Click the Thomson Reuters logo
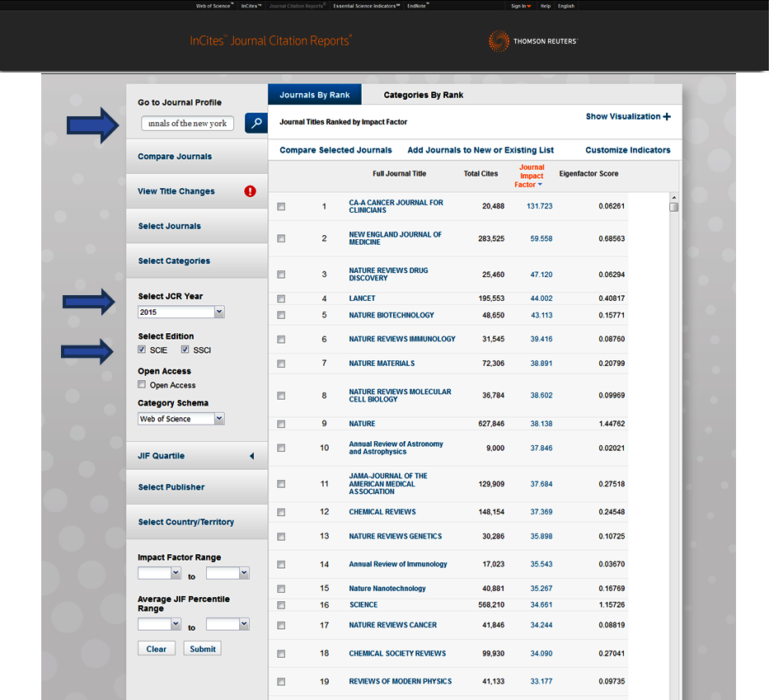This screenshot has width=769, height=700. pos(533,41)
